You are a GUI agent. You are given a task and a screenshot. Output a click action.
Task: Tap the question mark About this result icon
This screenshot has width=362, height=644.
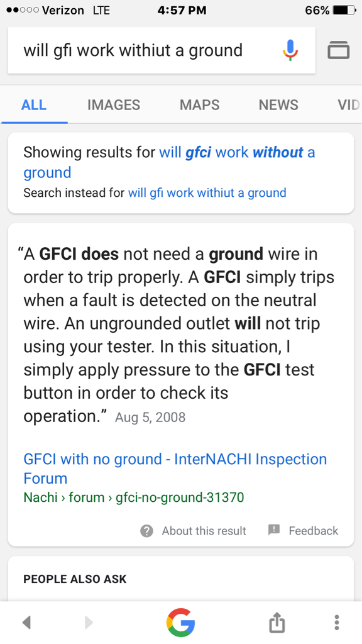146,531
